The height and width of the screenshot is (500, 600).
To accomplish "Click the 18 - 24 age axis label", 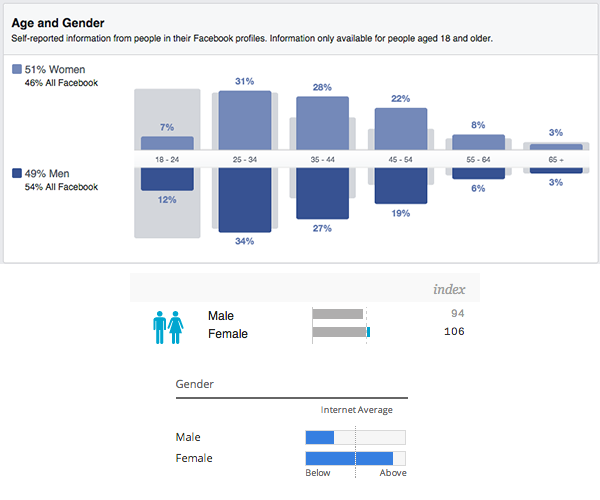I will 166,159.
